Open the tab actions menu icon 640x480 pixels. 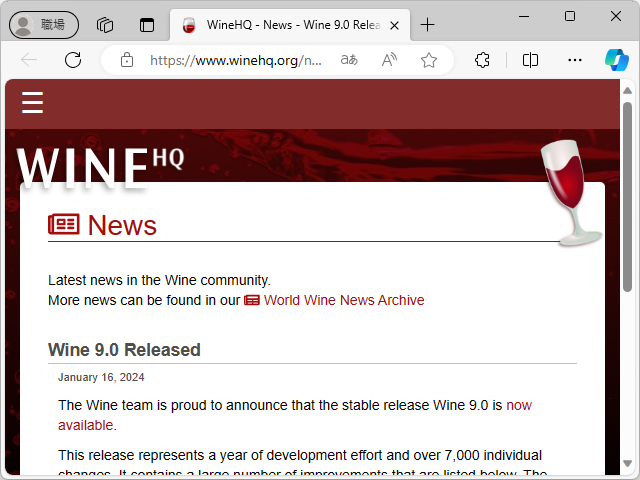pos(147,25)
